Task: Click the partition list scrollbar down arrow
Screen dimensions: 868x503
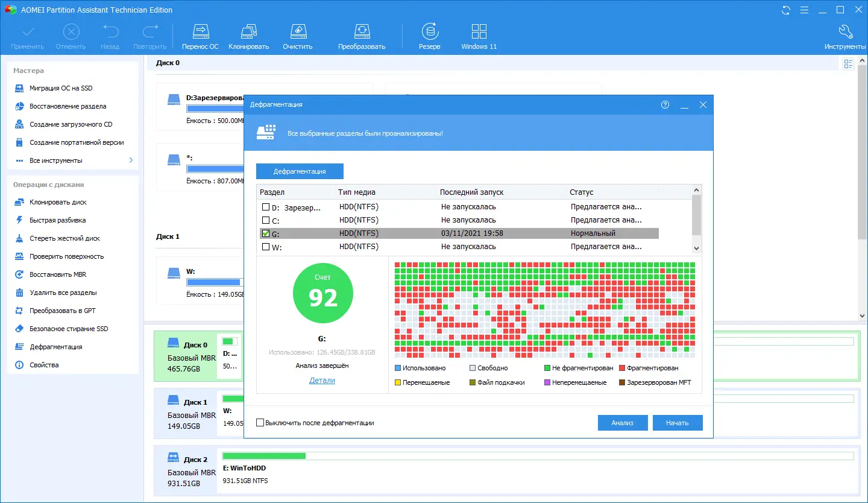Action: pos(697,248)
